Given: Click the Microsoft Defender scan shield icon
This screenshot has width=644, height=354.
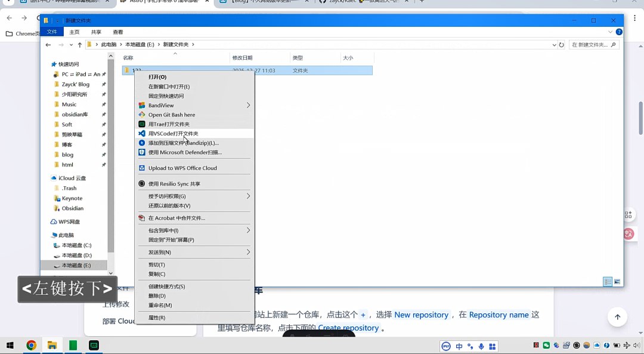Looking at the screenshot, I should (x=142, y=152).
